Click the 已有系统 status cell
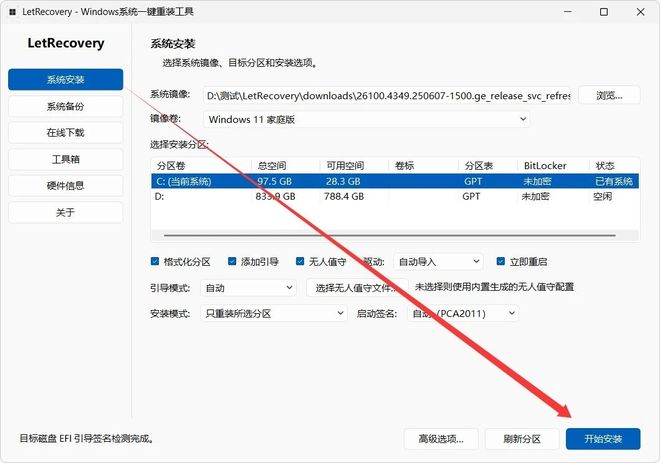 (x=614, y=181)
